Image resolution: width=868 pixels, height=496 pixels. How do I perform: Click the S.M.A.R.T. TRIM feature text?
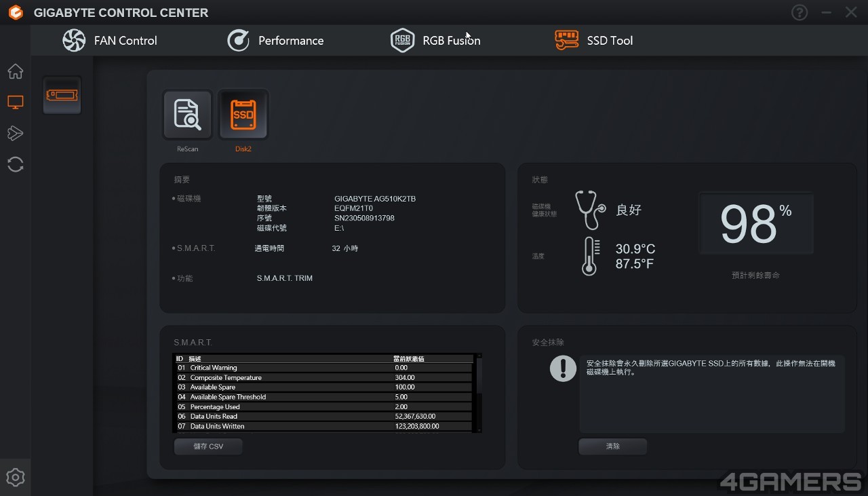(285, 278)
